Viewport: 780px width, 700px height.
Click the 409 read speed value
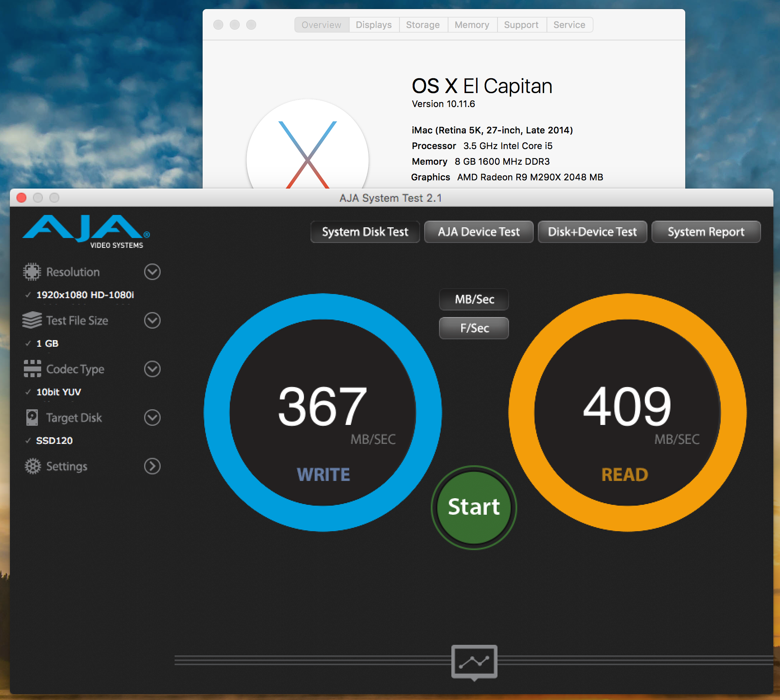pos(627,406)
